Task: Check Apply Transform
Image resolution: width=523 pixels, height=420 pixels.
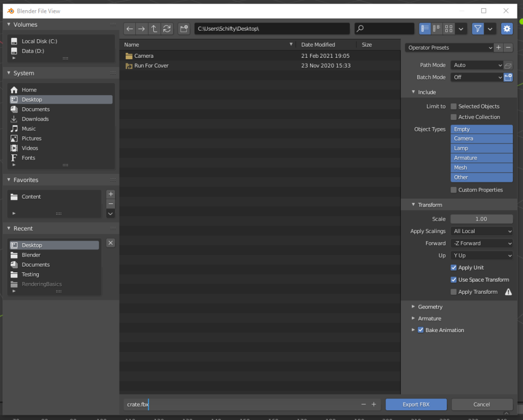Action: [x=454, y=292]
